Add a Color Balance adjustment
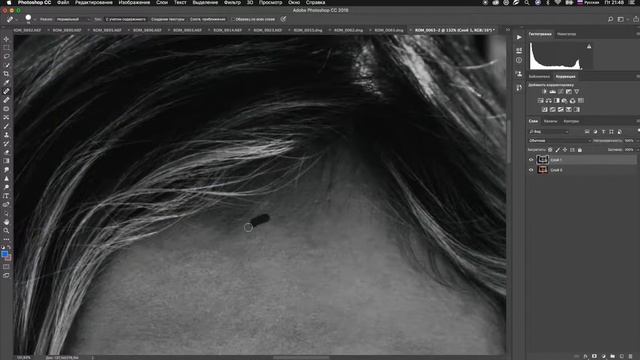This screenshot has height=360, width=640. (549, 100)
